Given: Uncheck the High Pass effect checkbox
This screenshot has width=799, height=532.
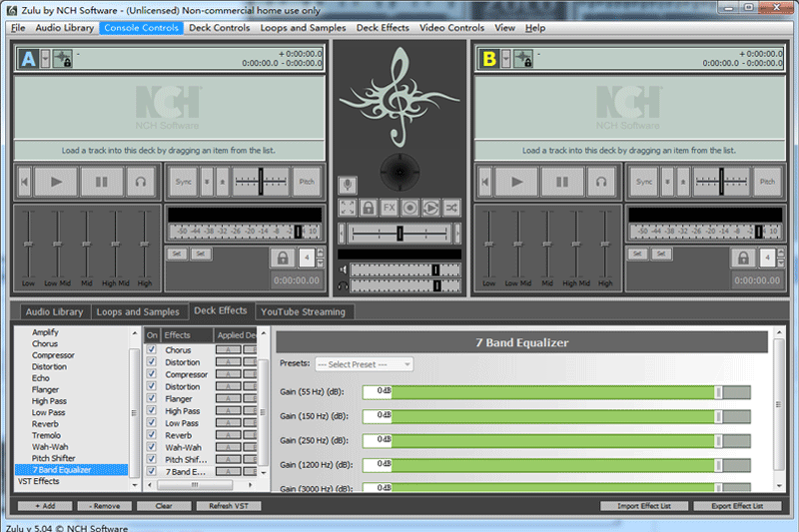Looking at the screenshot, I should (x=152, y=410).
